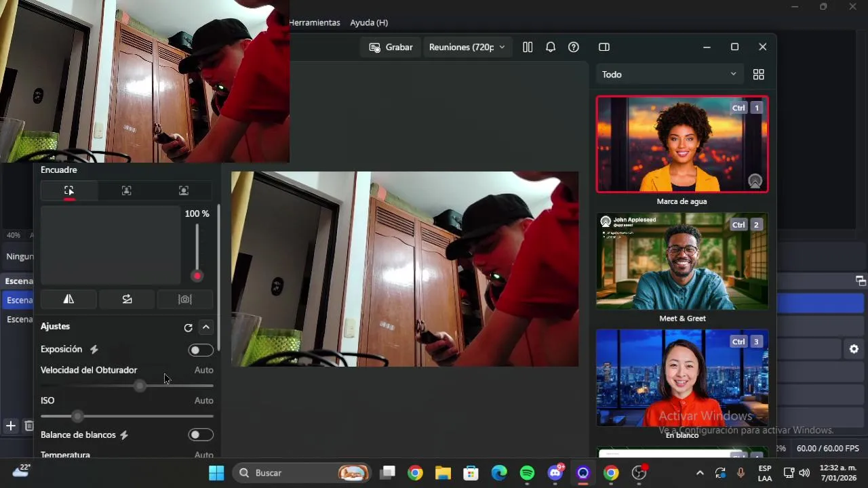Click the camera snapshot icon button
This screenshot has height=488, width=868.
pyautogui.click(x=184, y=299)
